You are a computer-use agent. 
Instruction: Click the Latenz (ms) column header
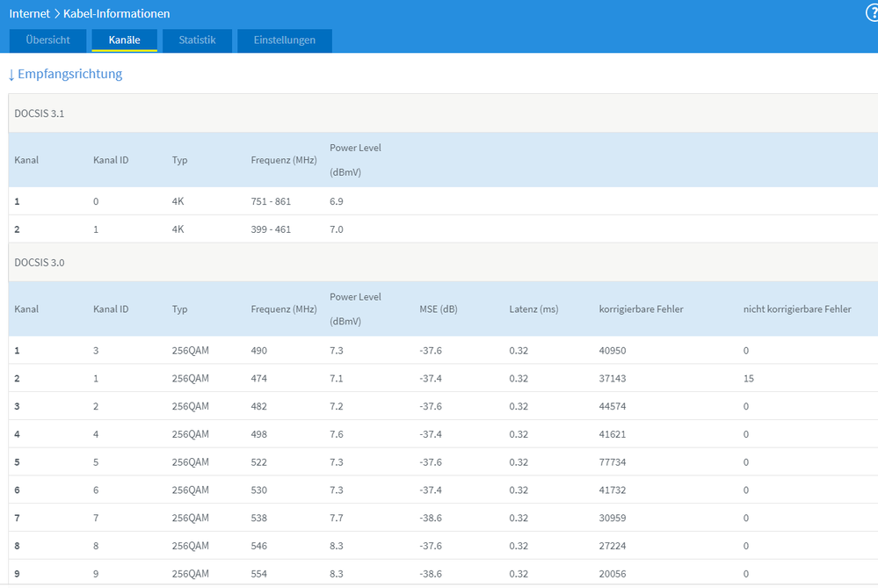click(533, 309)
